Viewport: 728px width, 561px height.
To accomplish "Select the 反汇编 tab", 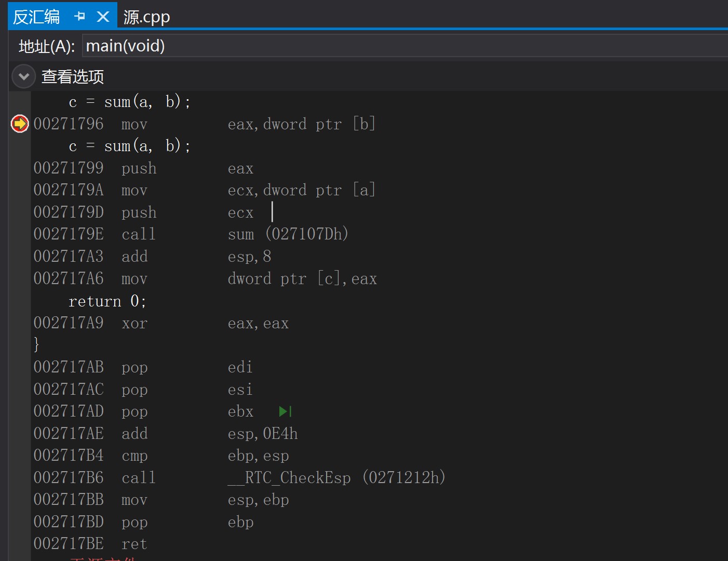I will [x=36, y=17].
